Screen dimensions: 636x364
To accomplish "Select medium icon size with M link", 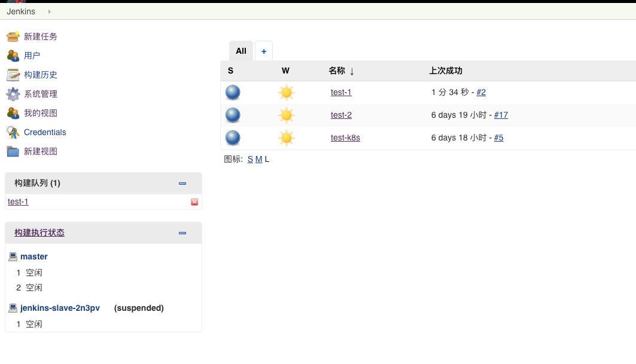I will click(258, 159).
